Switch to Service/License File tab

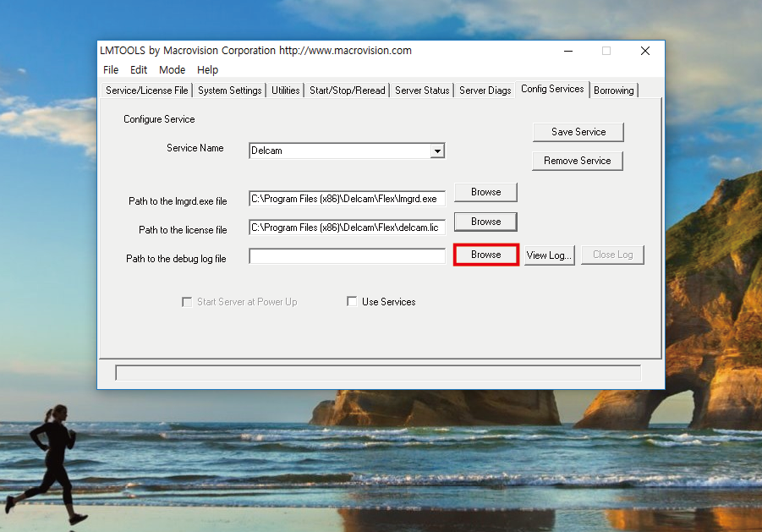click(147, 90)
